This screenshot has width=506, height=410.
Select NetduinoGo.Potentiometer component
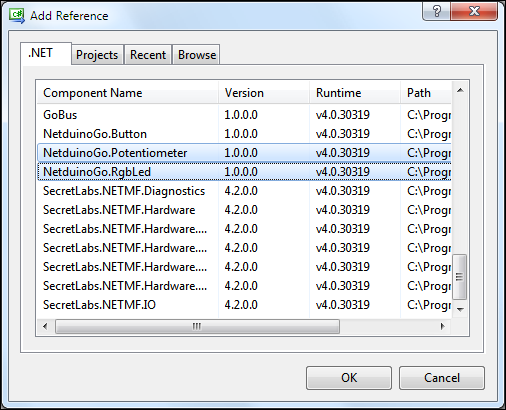coord(244,153)
